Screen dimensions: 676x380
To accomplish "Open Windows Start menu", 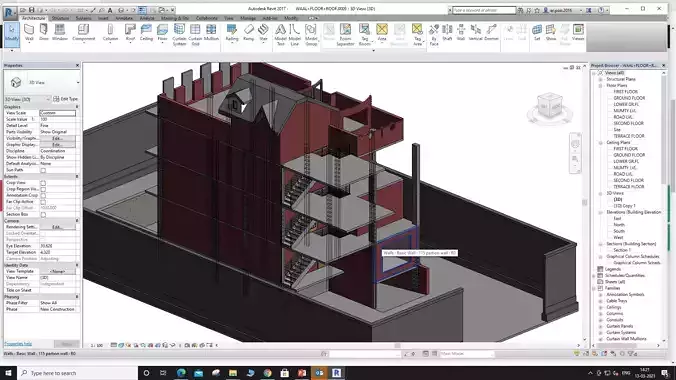I will pos(8,373).
